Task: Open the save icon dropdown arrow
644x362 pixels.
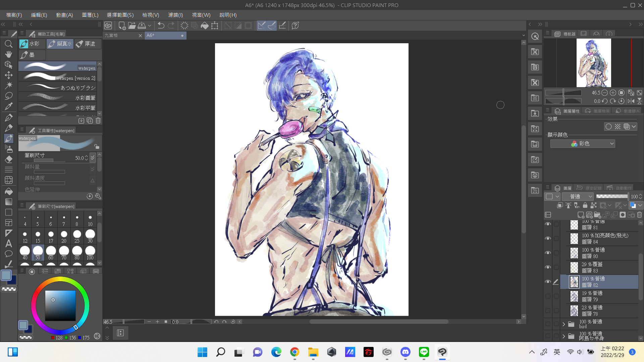Action: pos(150,25)
